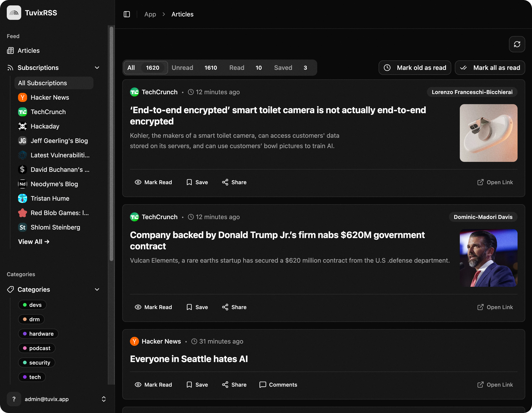This screenshot has height=413, width=532.
Task: Select the purple hardware category tag
Action: tap(38, 334)
